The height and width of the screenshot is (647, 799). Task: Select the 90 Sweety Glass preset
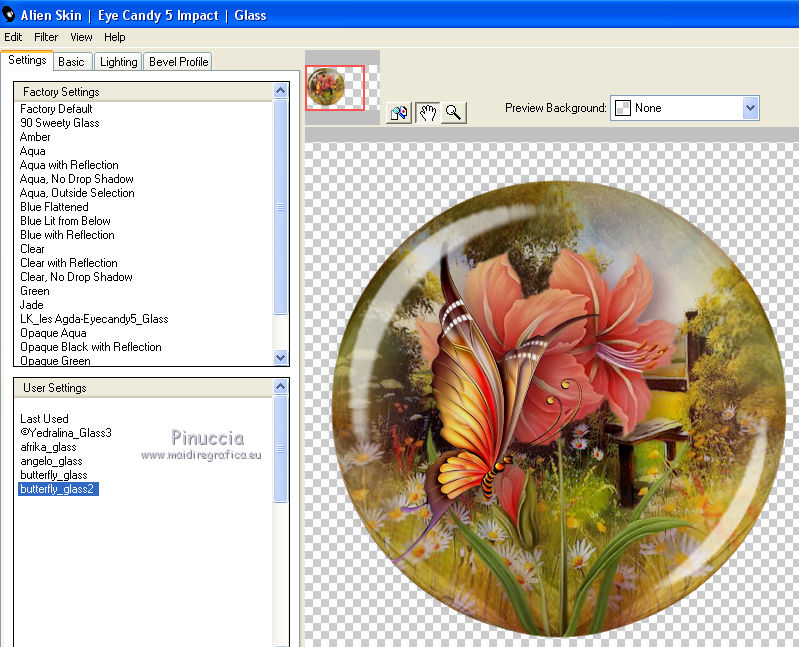click(x=60, y=123)
